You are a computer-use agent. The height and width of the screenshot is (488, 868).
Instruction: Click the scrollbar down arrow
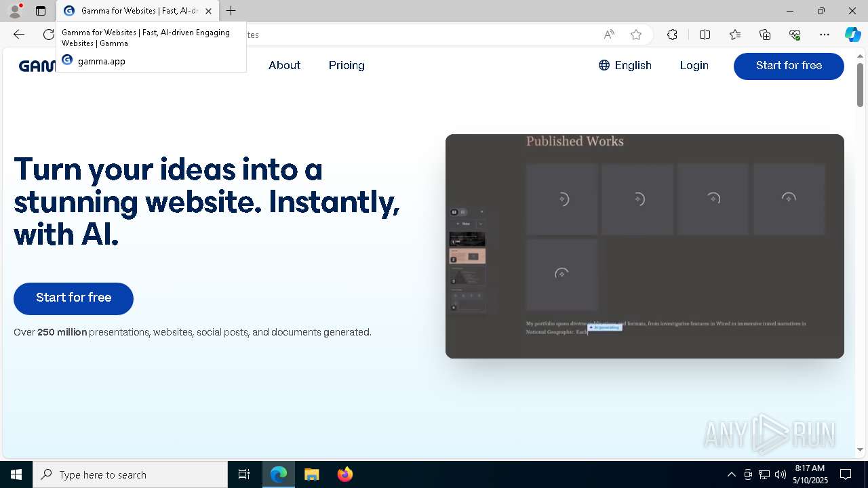pos(860,449)
